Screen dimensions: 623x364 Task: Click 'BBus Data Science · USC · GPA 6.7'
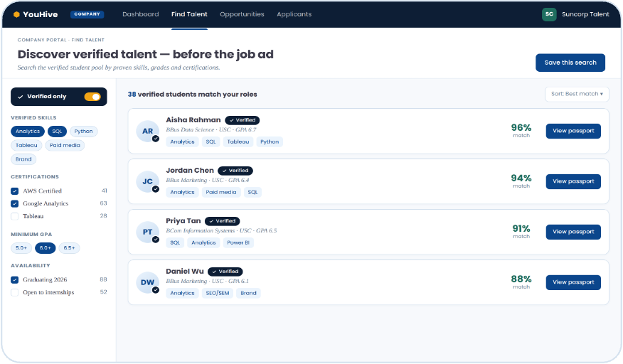tap(211, 130)
